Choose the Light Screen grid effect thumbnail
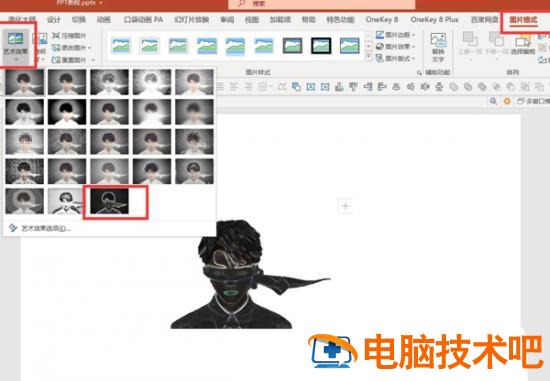This screenshot has width=550, height=381. pyautogui.click(x=24, y=142)
